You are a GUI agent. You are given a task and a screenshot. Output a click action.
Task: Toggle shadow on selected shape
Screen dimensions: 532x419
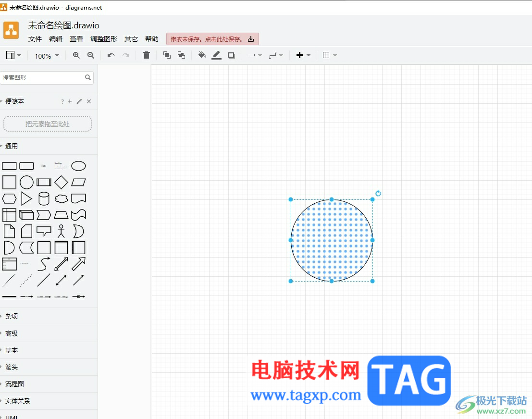[x=231, y=55]
